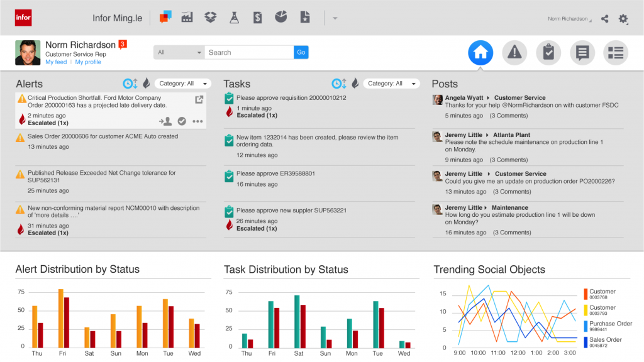This screenshot has width=644, height=362.
Task: Go to the home round tab
Action: [x=480, y=53]
